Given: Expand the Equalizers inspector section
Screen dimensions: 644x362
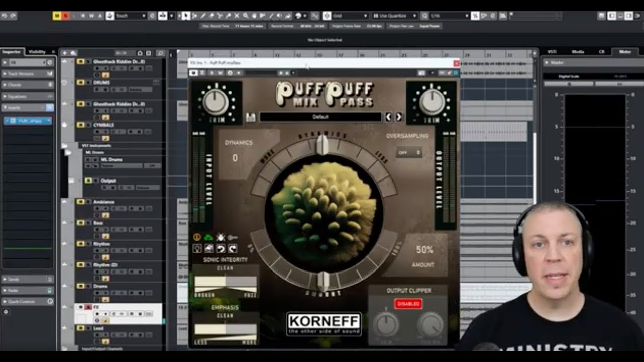Looking at the screenshot, I should coord(28,96).
